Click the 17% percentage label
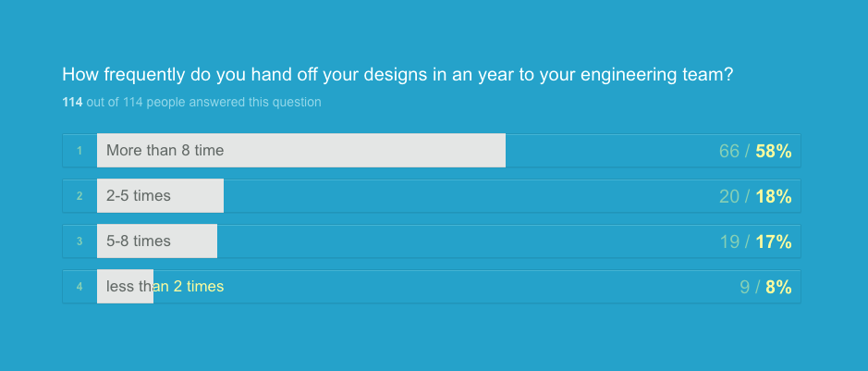This screenshot has width=868, height=371. tap(774, 241)
